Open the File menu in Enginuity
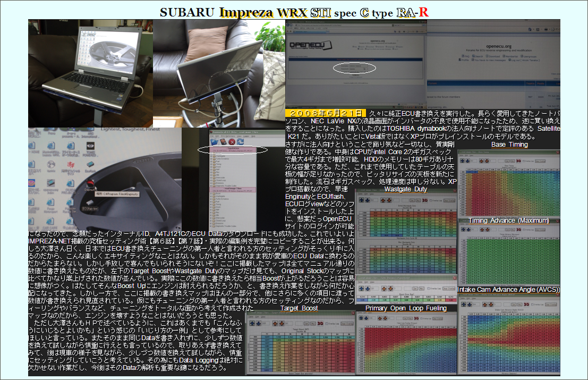This screenshot has width=588, height=380. point(212,136)
